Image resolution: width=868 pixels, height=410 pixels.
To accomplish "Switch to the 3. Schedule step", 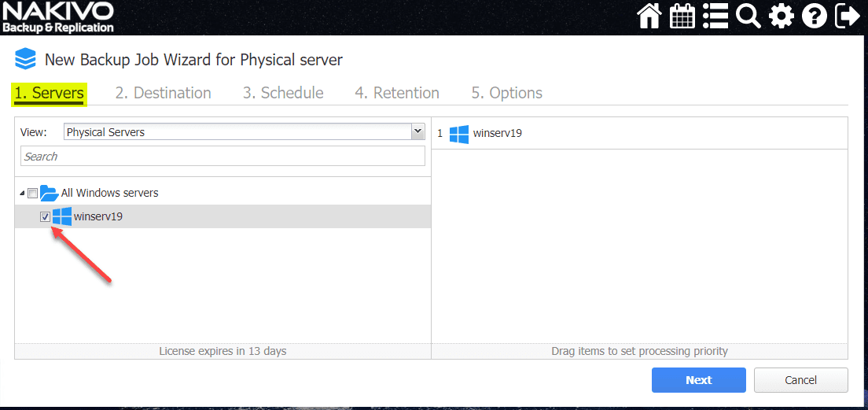I will pyautogui.click(x=283, y=93).
